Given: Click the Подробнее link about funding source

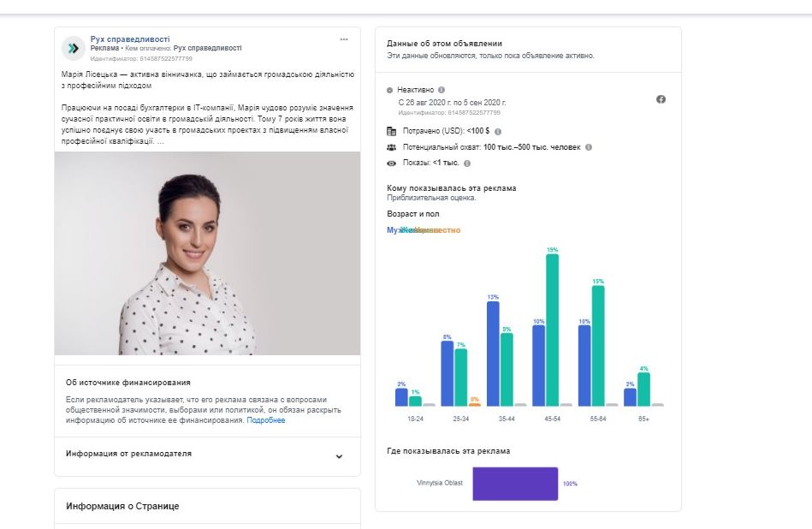Looking at the screenshot, I should (x=266, y=420).
